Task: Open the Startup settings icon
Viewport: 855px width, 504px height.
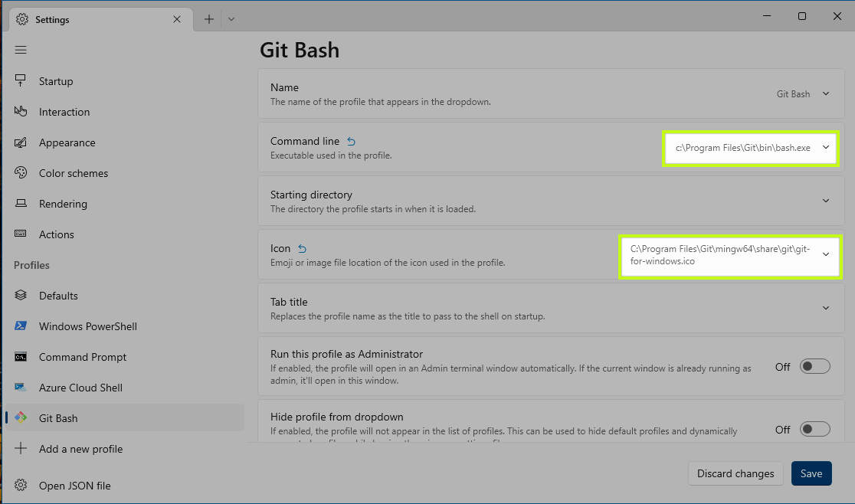Action: 21,80
